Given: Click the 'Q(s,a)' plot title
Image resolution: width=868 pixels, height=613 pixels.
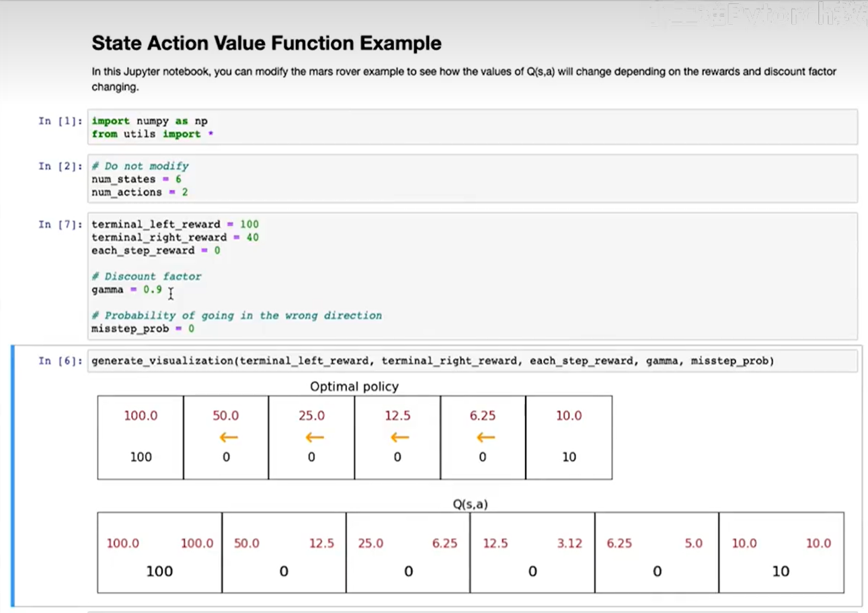Looking at the screenshot, I should [x=470, y=503].
